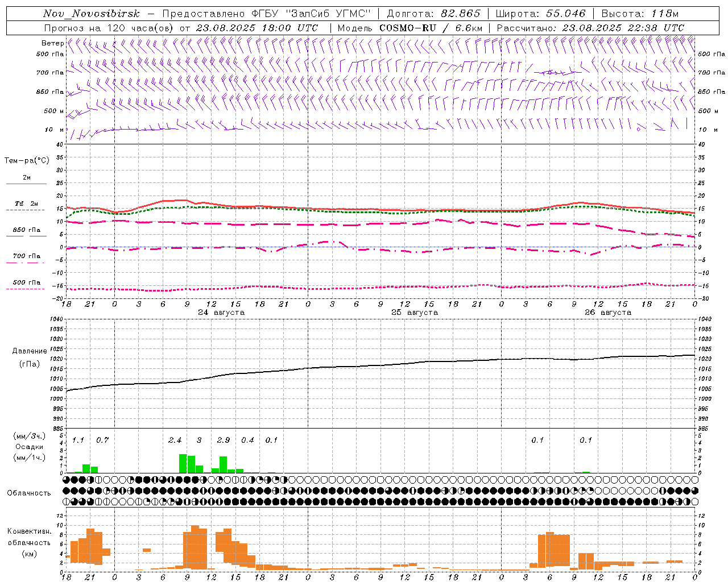Screen dimensions: 728x582
Task: Click the 'Td 2м' legend label
Action: (x=26, y=203)
